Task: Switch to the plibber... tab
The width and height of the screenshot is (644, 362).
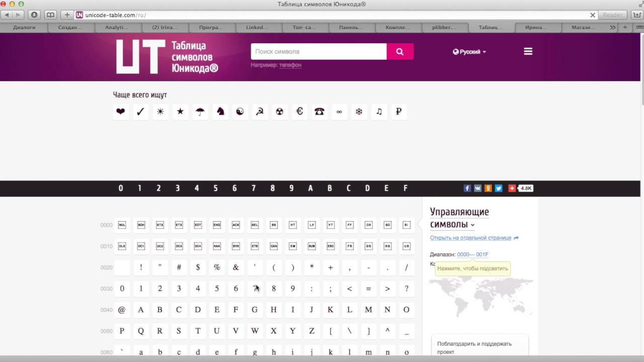Action: coord(444,28)
